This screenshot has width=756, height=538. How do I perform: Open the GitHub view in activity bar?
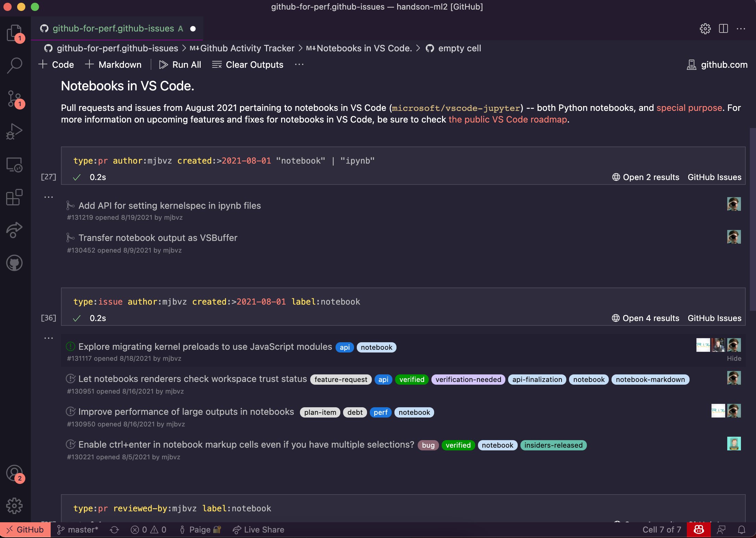pyautogui.click(x=14, y=263)
